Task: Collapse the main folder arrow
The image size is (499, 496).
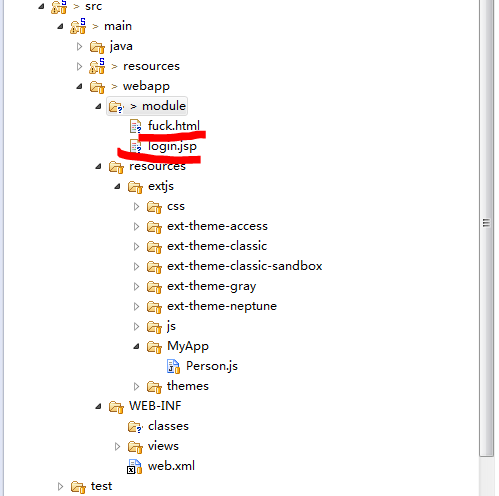Action: coord(60,26)
